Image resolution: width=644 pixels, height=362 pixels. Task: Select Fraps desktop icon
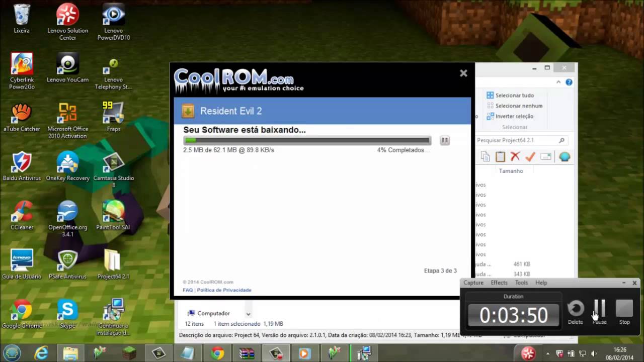(114, 117)
